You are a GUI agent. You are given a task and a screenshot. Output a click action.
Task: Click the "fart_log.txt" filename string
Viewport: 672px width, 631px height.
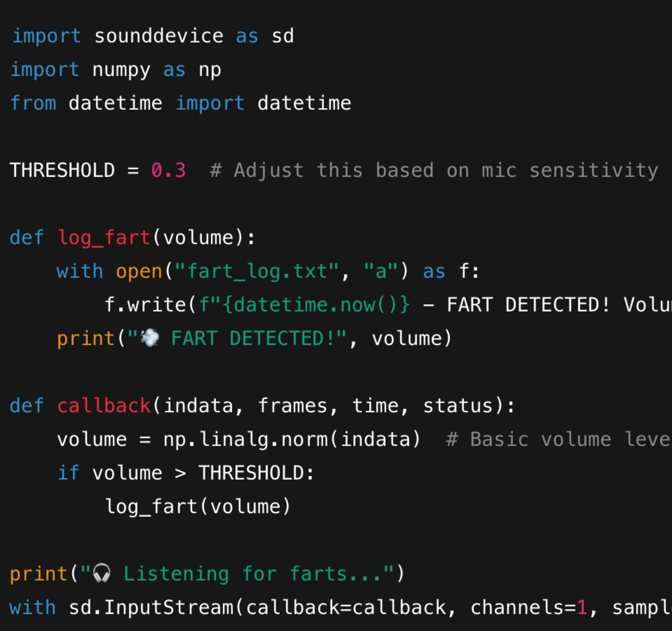(256, 271)
